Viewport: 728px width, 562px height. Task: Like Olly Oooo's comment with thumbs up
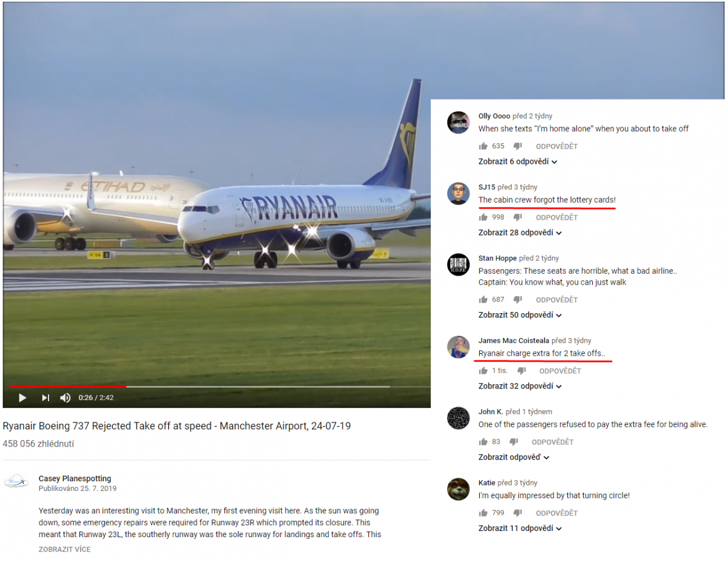484,146
